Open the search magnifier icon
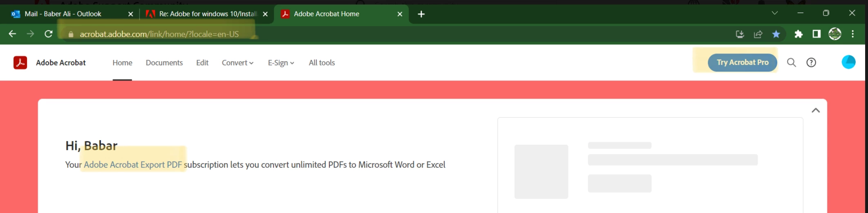The image size is (868, 213). (792, 63)
